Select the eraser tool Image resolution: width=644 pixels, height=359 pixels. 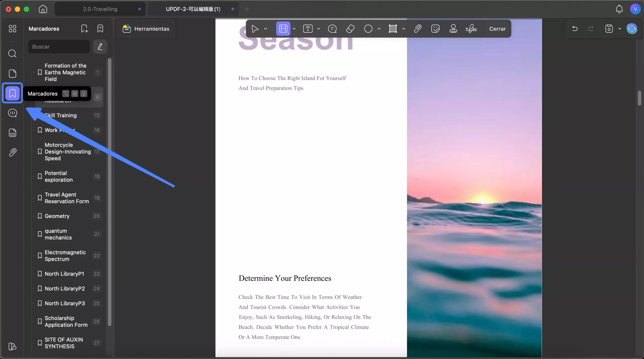[x=350, y=29]
